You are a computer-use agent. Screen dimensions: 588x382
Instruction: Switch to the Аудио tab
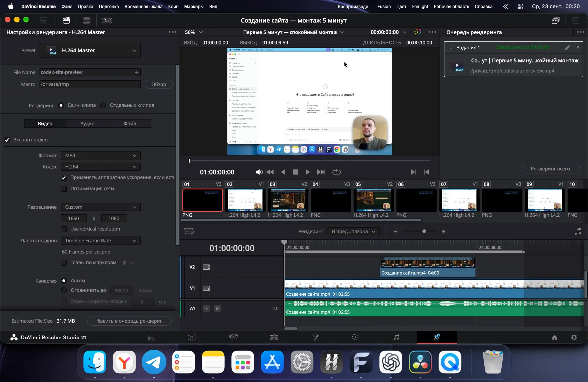pyautogui.click(x=87, y=124)
